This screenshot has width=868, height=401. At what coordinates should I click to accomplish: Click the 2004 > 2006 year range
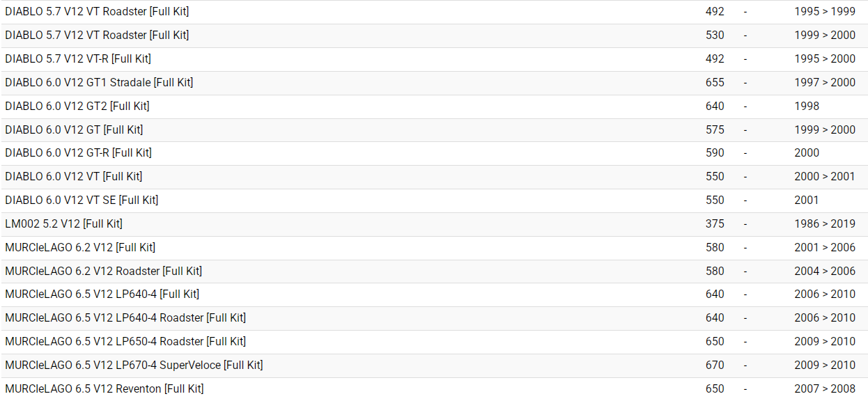(x=825, y=272)
